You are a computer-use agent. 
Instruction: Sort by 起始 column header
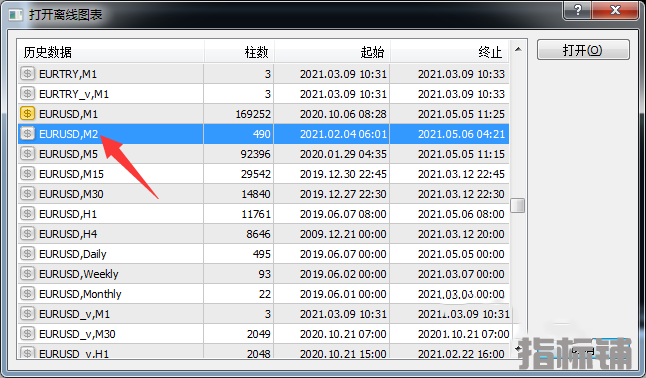click(332, 52)
